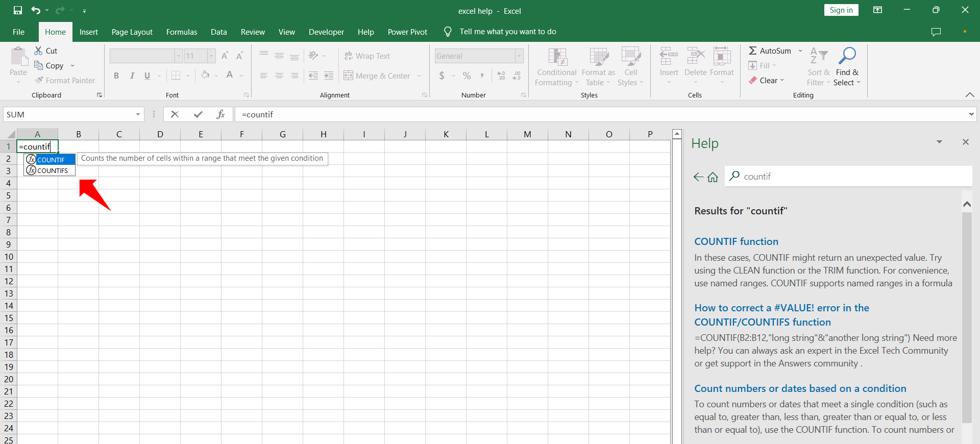
Task: Cancel formula entry with the X button
Action: pos(175,114)
